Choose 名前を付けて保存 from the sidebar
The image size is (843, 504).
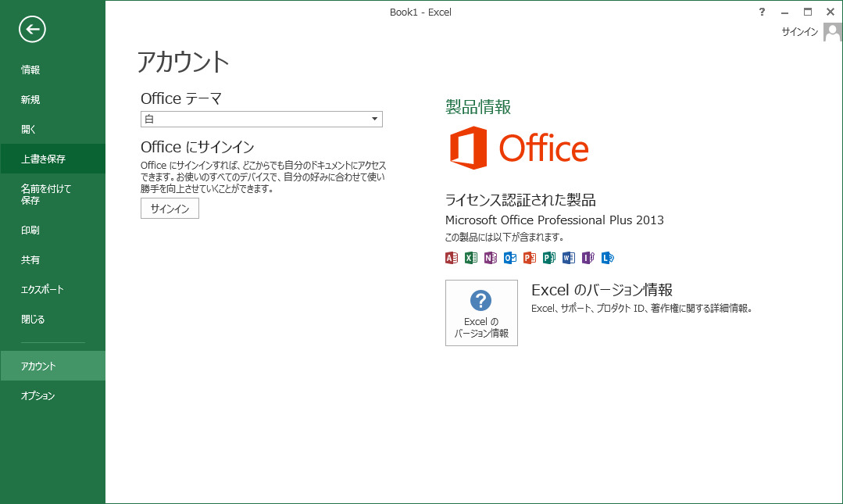pos(46,194)
